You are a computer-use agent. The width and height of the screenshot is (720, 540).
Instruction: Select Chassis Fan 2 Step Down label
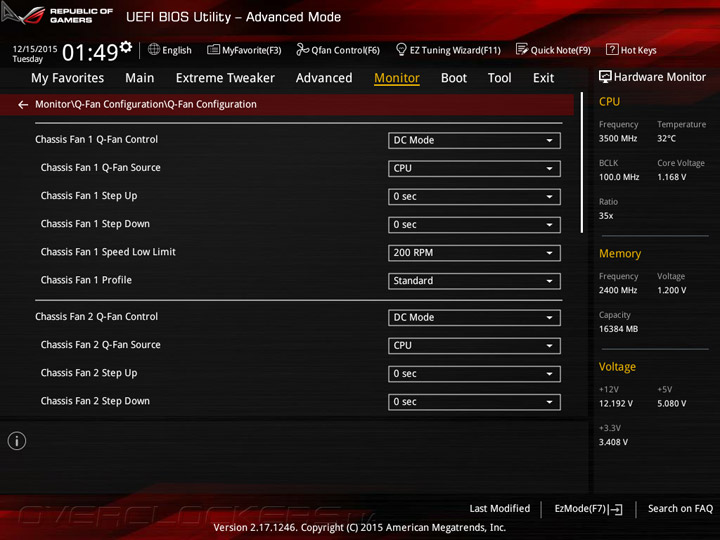pos(95,401)
